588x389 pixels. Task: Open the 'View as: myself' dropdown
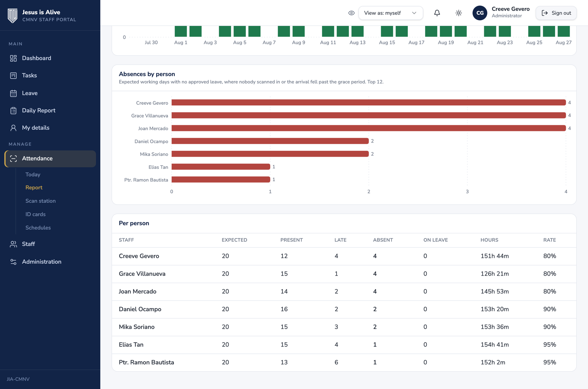tap(391, 13)
